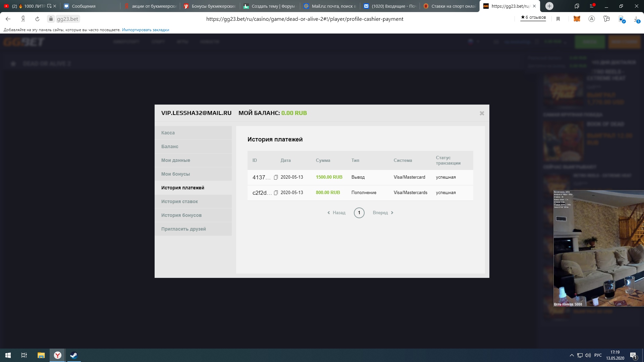644x362 pixels.
Task: Click the browser back arrow
Action: (8, 19)
